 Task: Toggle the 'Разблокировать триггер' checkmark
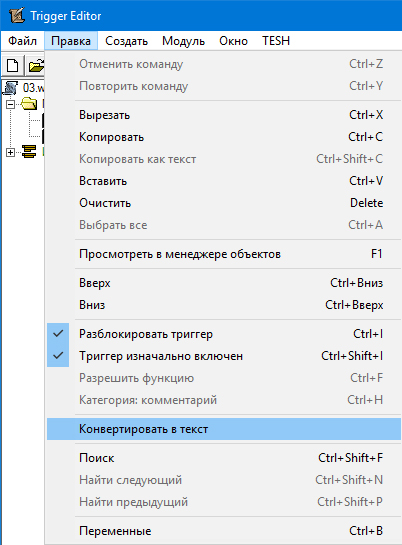[58, 334]
